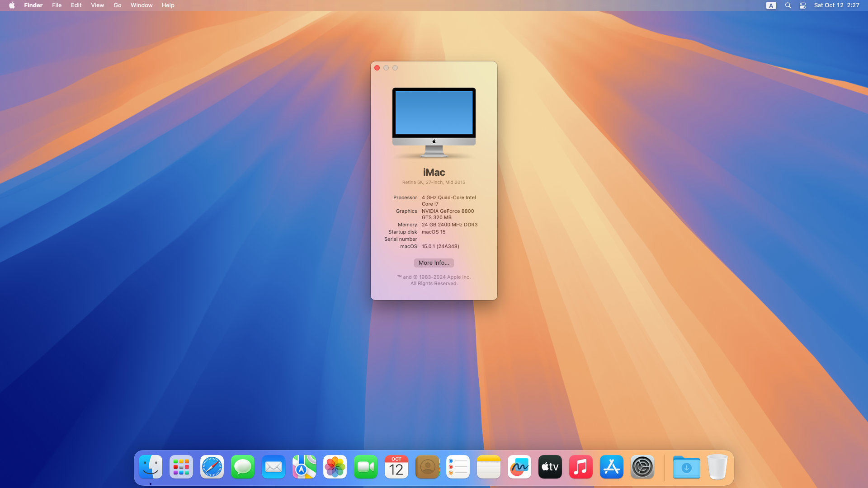Open the App Store in the Dock
Viewport: 868px width, 488px height.
point(612,467)
